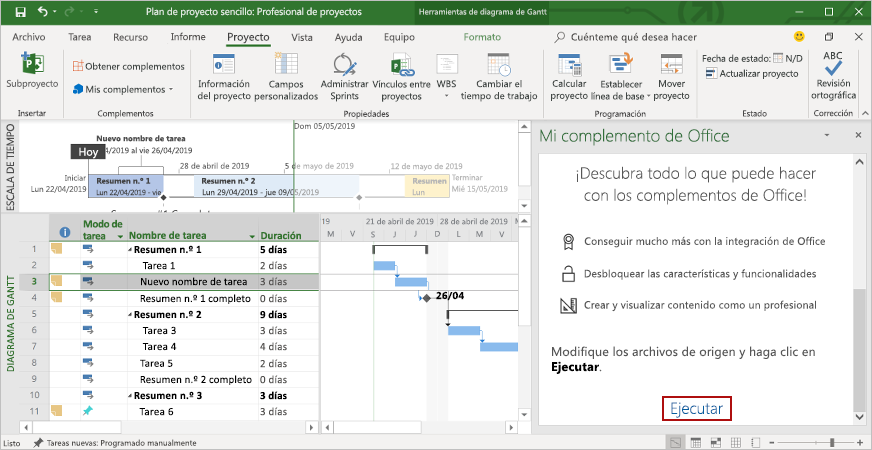Collapse Resumen n.º 1 summary task
Screen dimensions: 872x450
130,250
